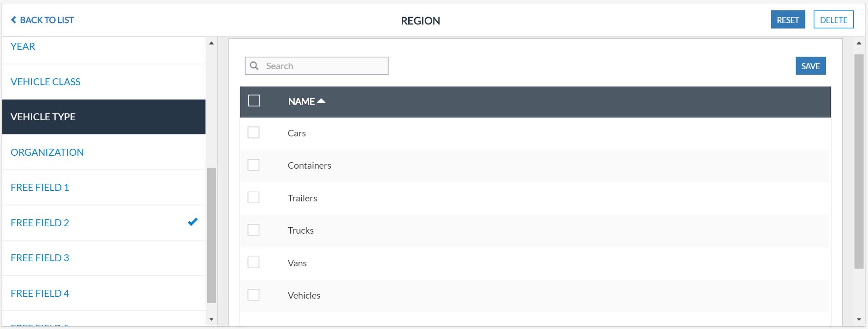Click the Reset button
The image size is (868, 329).
click(787, 20)
